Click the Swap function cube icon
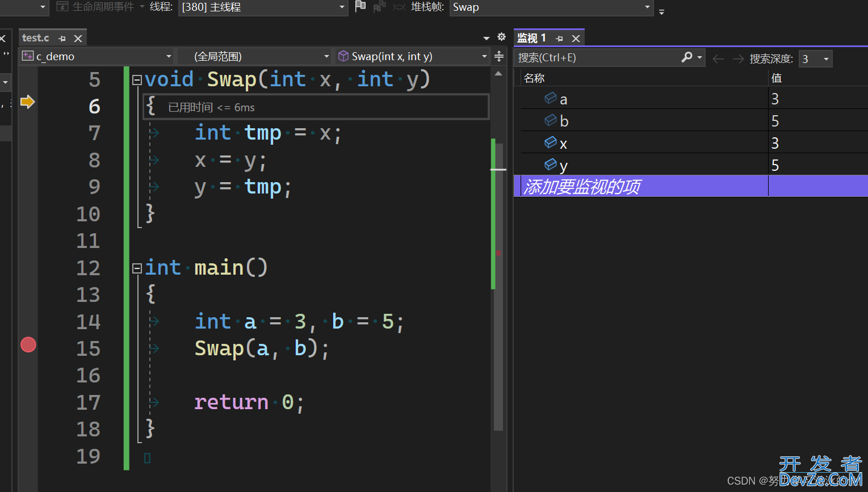Screen dimensions: 868x492 pyautogui.click(x=343, y=56)
